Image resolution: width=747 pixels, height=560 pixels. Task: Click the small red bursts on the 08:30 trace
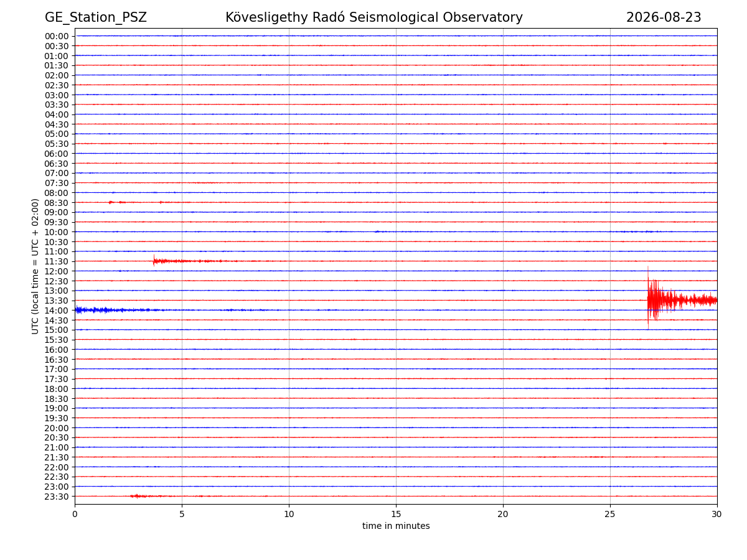tap(117, 202)
